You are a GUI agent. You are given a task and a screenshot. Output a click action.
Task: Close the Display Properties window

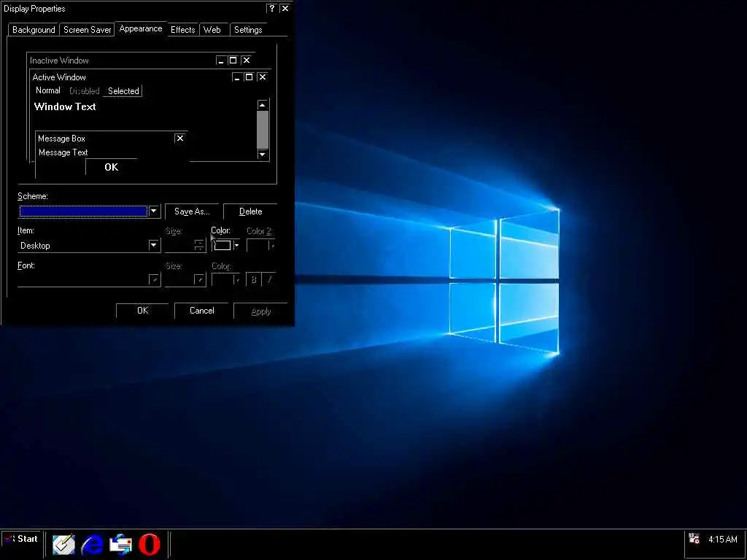[x=285, y=9]
